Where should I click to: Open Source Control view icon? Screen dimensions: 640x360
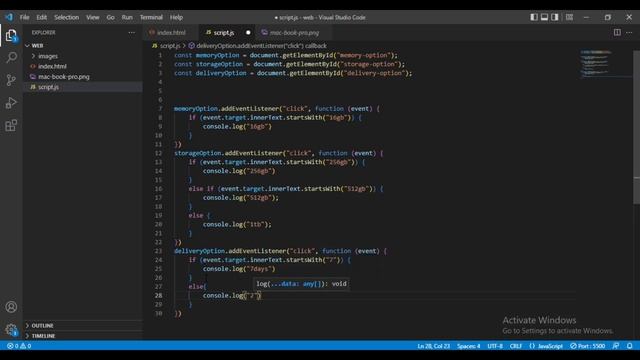click(x=11, y=80)
